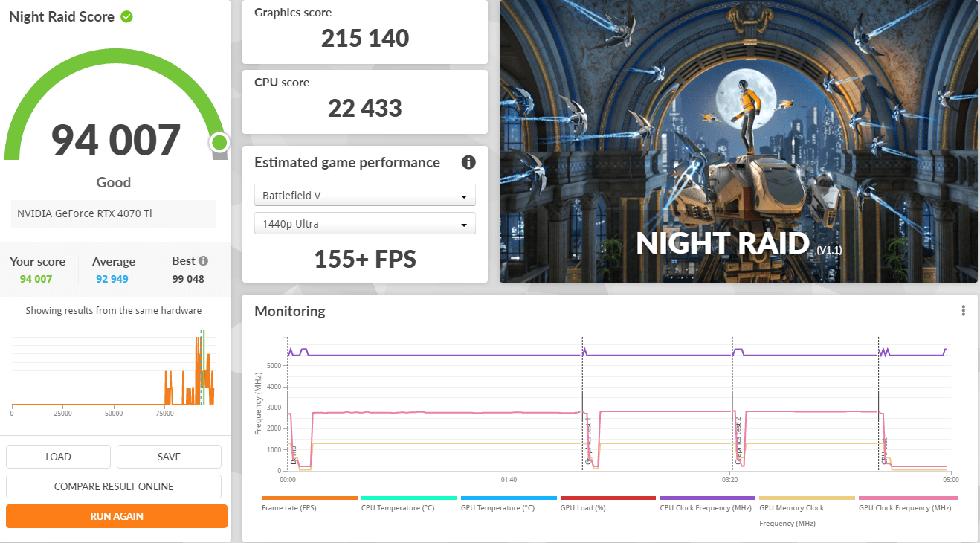Viewport: 980px width, 543px height.
Task: Click the 155+ FPS estimate text
Action: click(x=365, y=259)
